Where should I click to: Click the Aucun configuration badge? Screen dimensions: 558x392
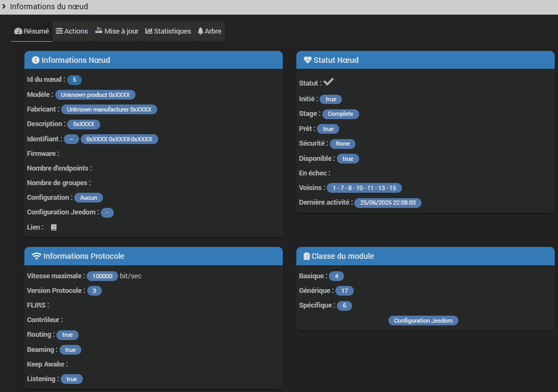pyautogui.click(x=89, y=198)
